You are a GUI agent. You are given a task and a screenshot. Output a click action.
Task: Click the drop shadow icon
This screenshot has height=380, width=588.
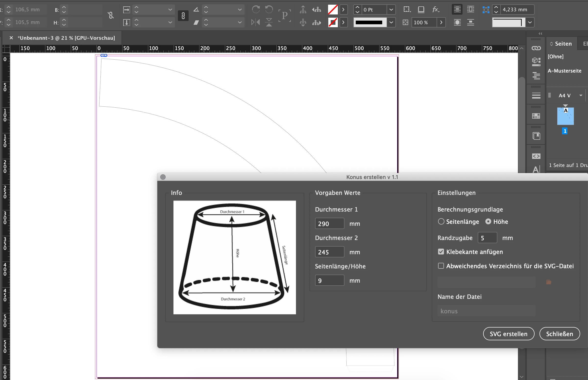click(x=421, y=10)
